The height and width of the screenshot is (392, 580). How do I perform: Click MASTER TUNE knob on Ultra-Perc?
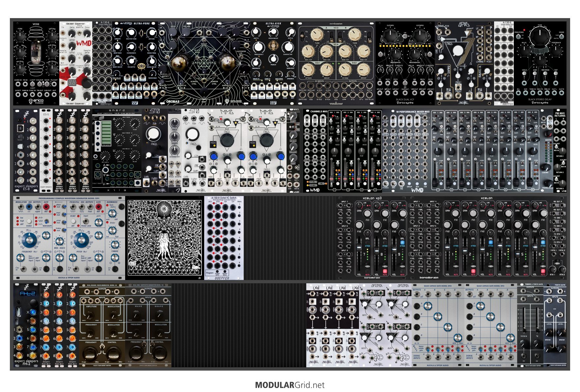pos(131,32)
